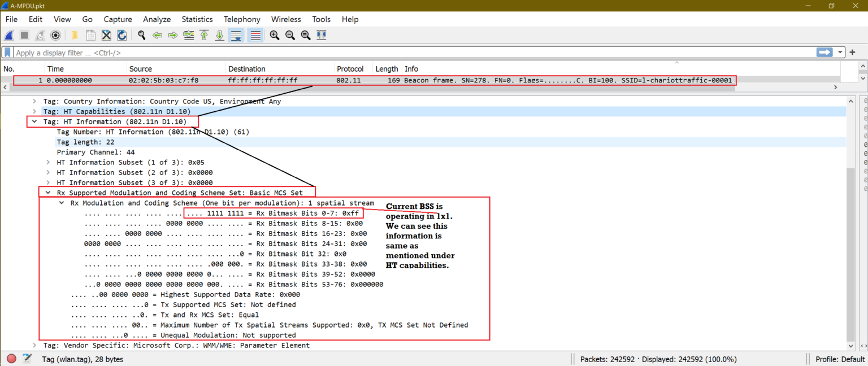Image resolution: width=868 pixels, height=366 pixels.
Task: Go to the first packet
Action: [x=204, y=35]
